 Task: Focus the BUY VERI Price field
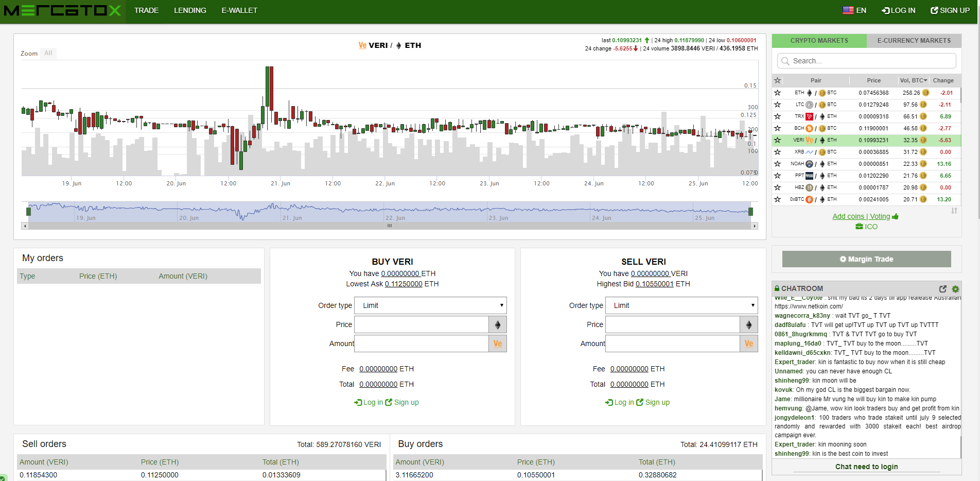[x=422, y=324]
